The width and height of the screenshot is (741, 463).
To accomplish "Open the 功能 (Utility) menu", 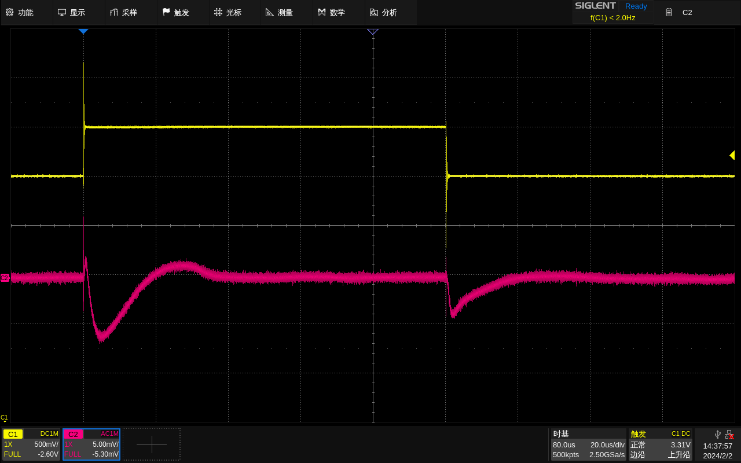I will click(x=20, y=12).
